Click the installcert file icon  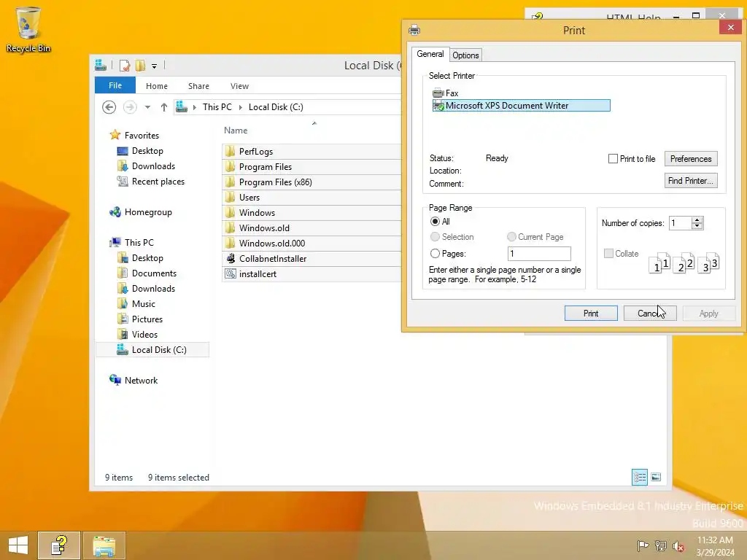pos(231,274)
